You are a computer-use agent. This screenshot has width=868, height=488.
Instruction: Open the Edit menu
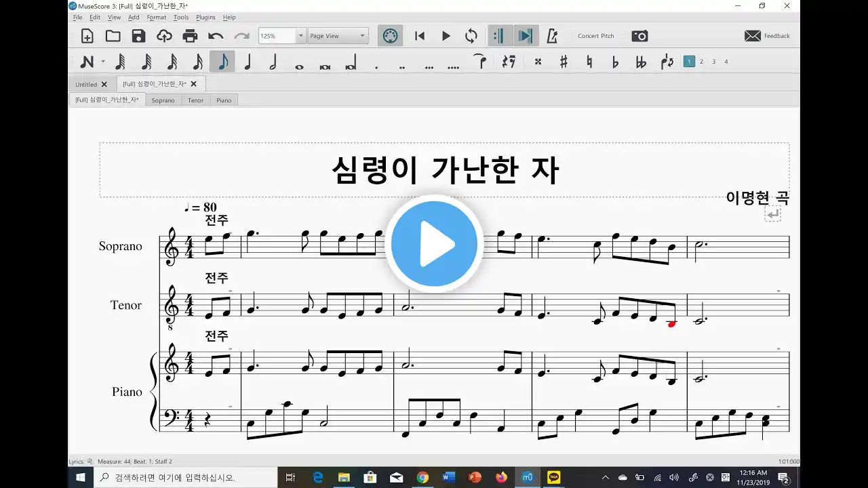[95, 18]
